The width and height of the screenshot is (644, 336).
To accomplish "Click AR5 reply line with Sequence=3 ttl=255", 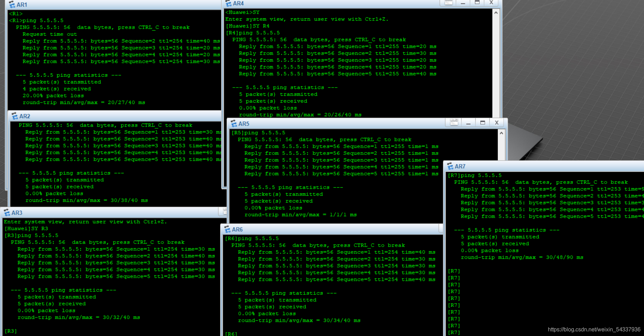I will pos(341,160).
